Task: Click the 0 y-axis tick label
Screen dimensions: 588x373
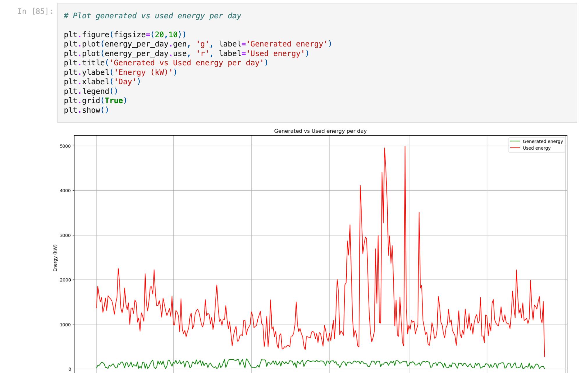Action: point(70,369)
